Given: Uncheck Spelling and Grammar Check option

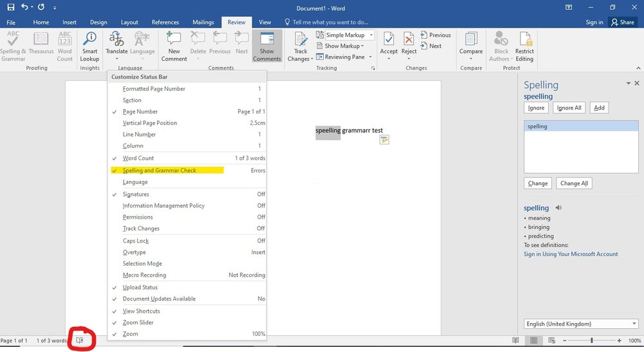Looking at the screenshot, I should [x=188, y=170].
